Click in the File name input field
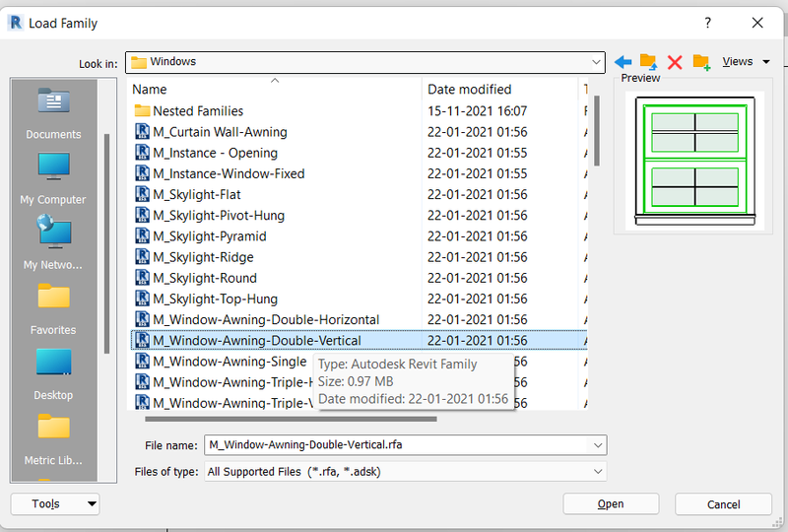 (396, 445)
